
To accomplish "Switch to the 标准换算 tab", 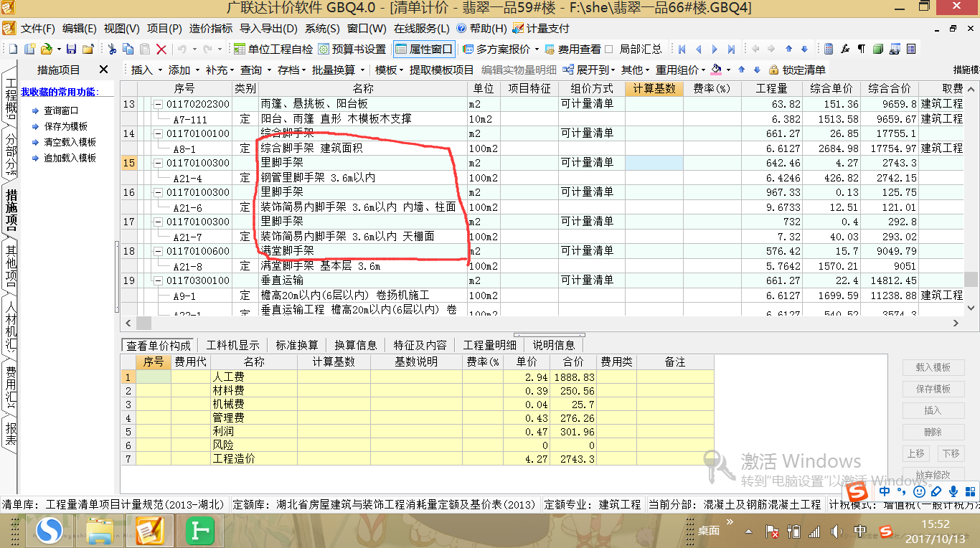I will [x=297, y=345].
